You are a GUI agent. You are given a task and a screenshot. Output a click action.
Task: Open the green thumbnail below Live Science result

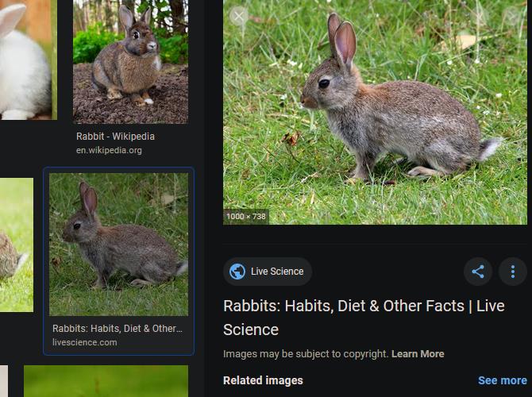pyautogui.click(x=106, y=381)
